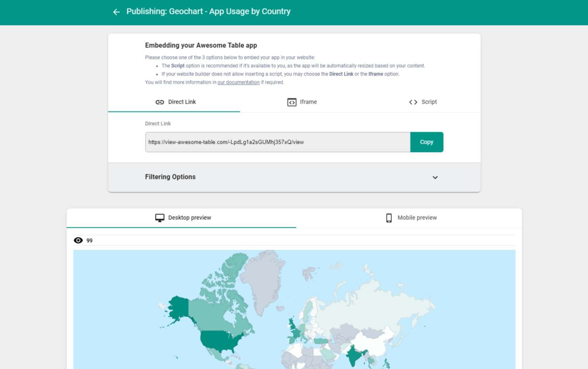Click the Filtering Options chevron arrow
Image resolution: width=588 pixels, height=369 pixels.
(435, 178)
